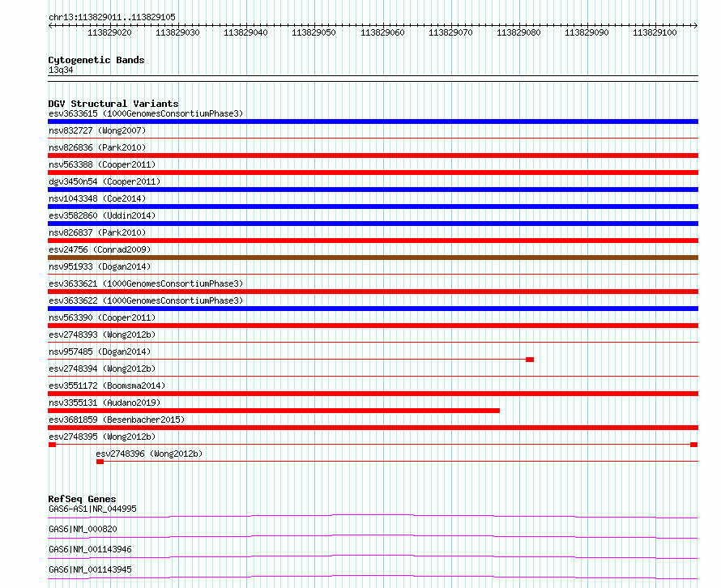Image resolution: width=721 pixels, height=588 pixels.
Task: Click the brown bar under esv24756
Action: coord(373,258)
